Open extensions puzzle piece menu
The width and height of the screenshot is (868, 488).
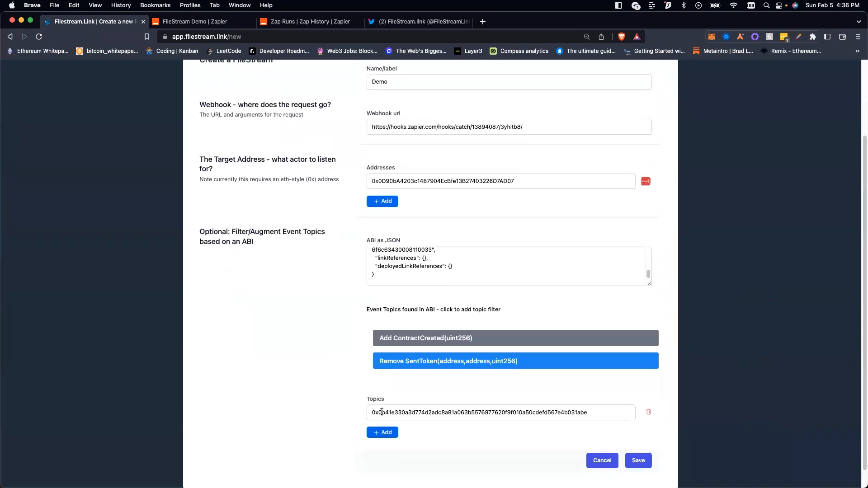813,37
